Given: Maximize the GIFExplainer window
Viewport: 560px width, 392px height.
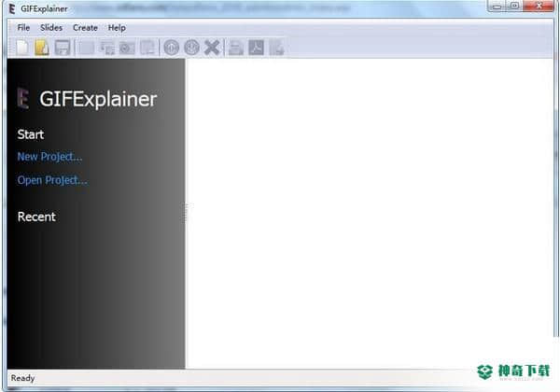Looking at the screenshot, I should 514,6.
